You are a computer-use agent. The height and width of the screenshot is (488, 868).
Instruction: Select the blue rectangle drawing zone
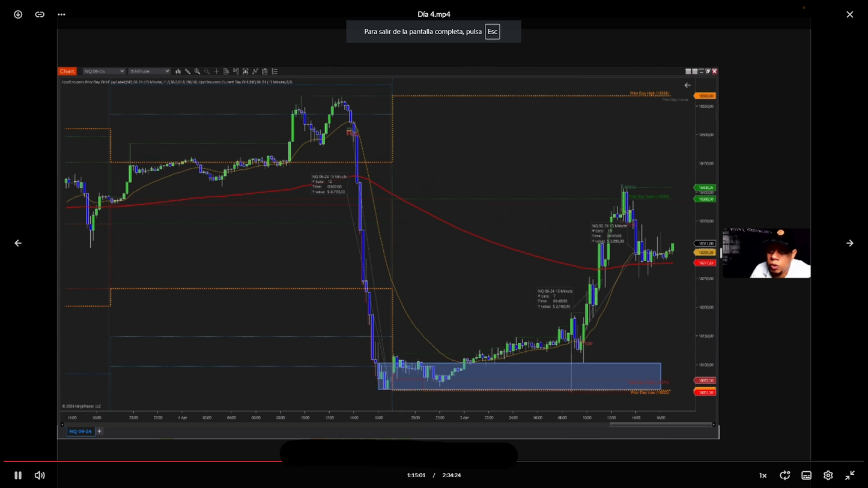tap(520, 376)
